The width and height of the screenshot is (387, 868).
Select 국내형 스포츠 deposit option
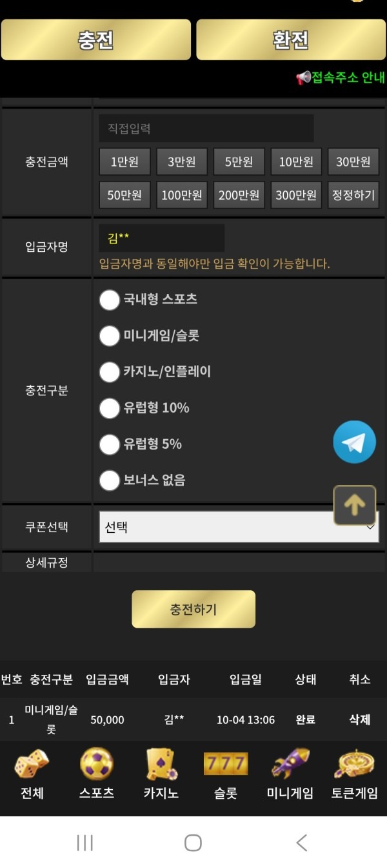coord(110,300)
